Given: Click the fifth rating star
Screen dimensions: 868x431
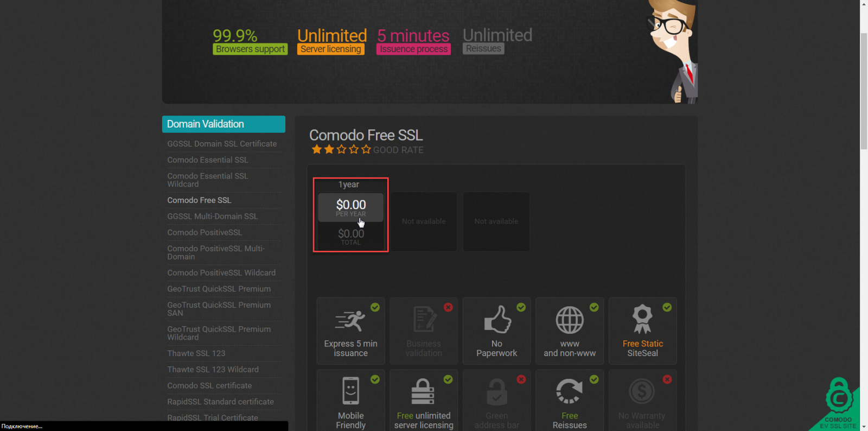Looking at the screenshot, I should point(366,149).
